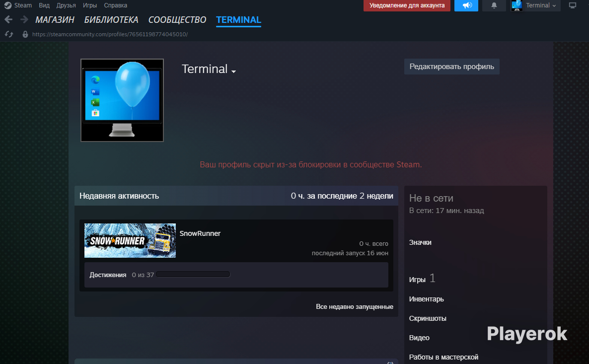589x364 pixels.
Task: Expand the Terminal account dropdown in top bar
Action: [541, 5]
